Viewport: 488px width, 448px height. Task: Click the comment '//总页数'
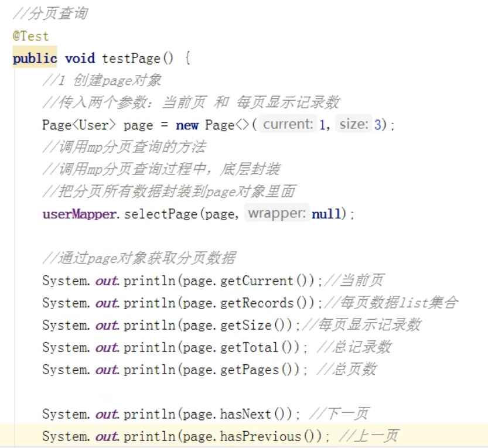pos(347,370)
